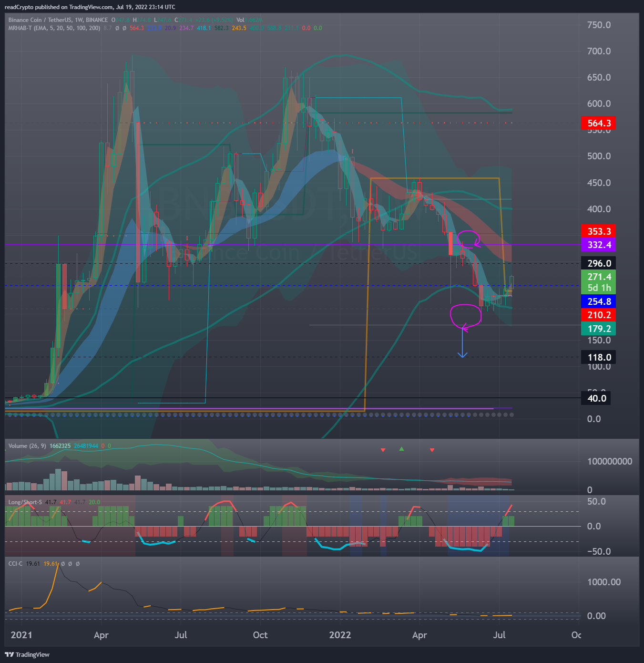Click the red 353.3 price label
This screenshot has height=663, width=644.
coord(599,231)
